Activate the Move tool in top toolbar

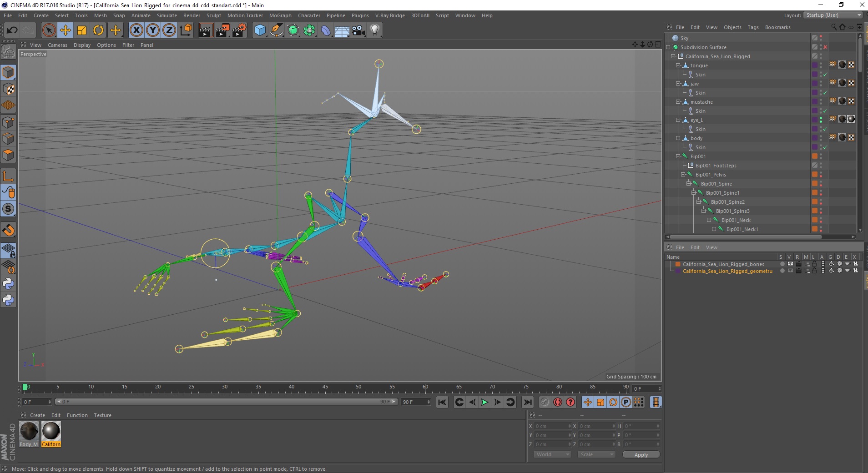[x=66, y=30]
